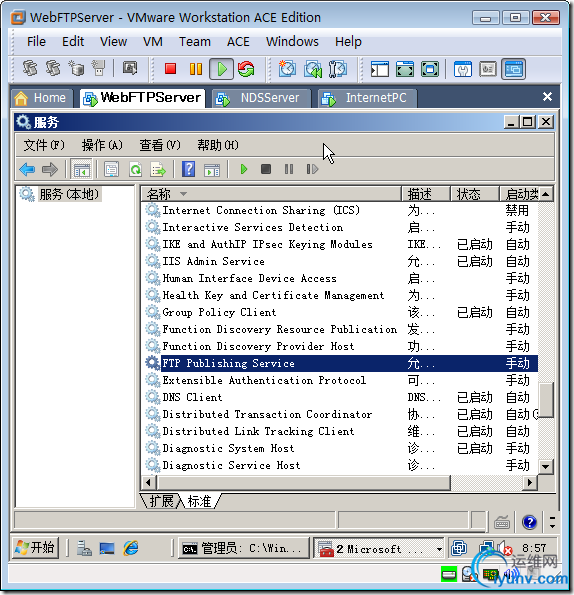Click the muted volume tray icon
The image size is (574, 595).
tap(505, 548)
